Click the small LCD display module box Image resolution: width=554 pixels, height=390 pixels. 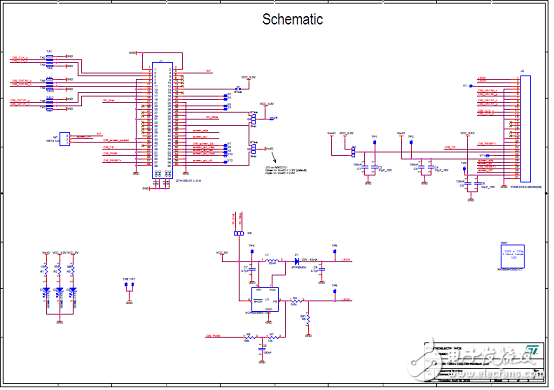click(x=513, y=256)
